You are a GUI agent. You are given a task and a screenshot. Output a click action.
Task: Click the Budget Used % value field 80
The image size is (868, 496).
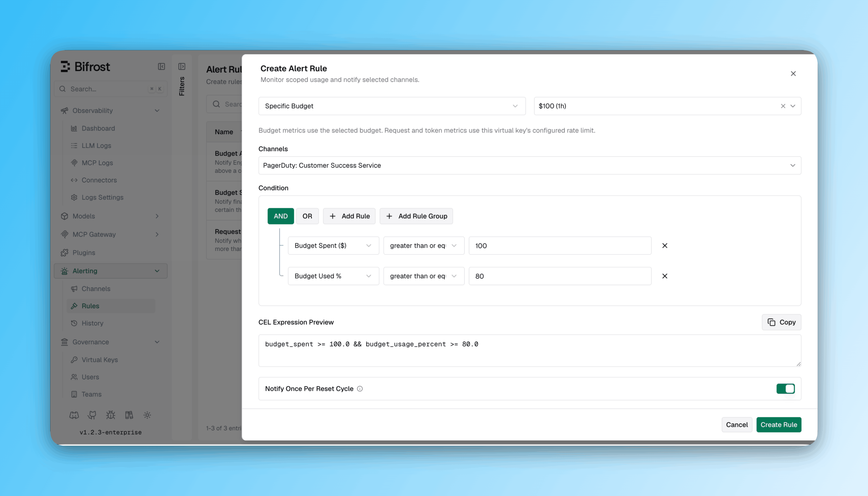tap(560, 276)
